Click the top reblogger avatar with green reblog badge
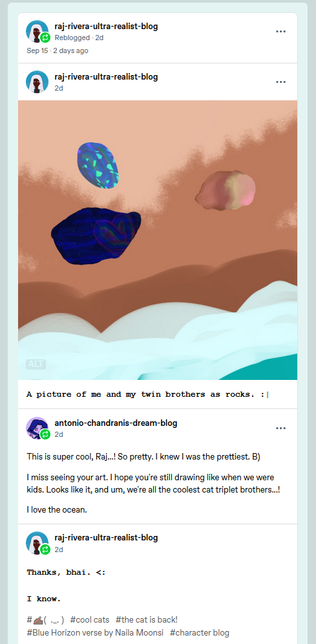 point(37,31)
